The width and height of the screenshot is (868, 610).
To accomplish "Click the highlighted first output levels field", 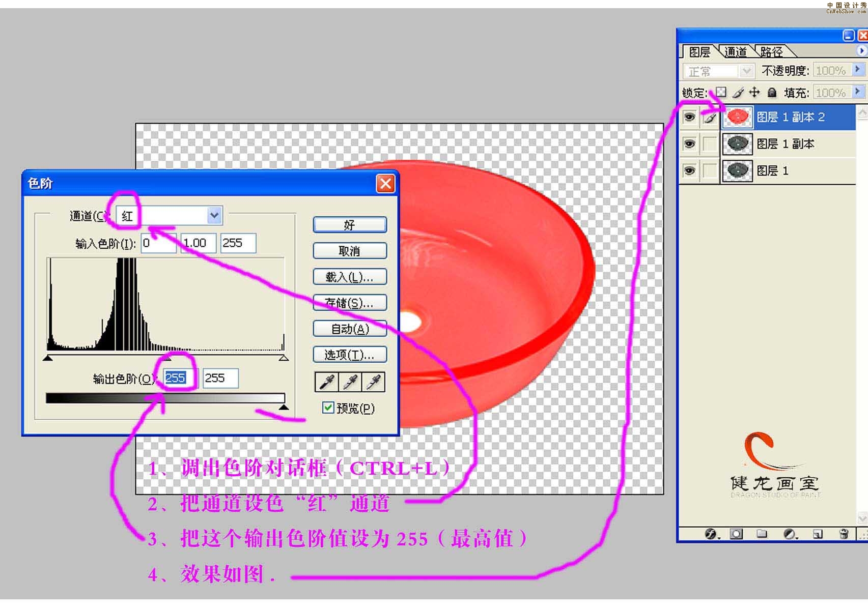I will pyautogui.click(x=181, y=378).
